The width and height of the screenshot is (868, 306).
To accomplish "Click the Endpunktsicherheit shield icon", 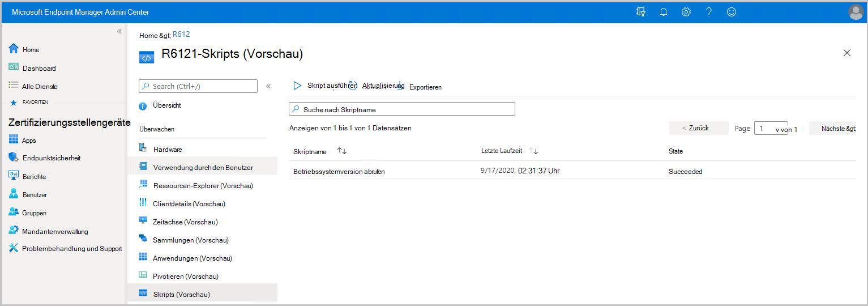I will point(14,158).
